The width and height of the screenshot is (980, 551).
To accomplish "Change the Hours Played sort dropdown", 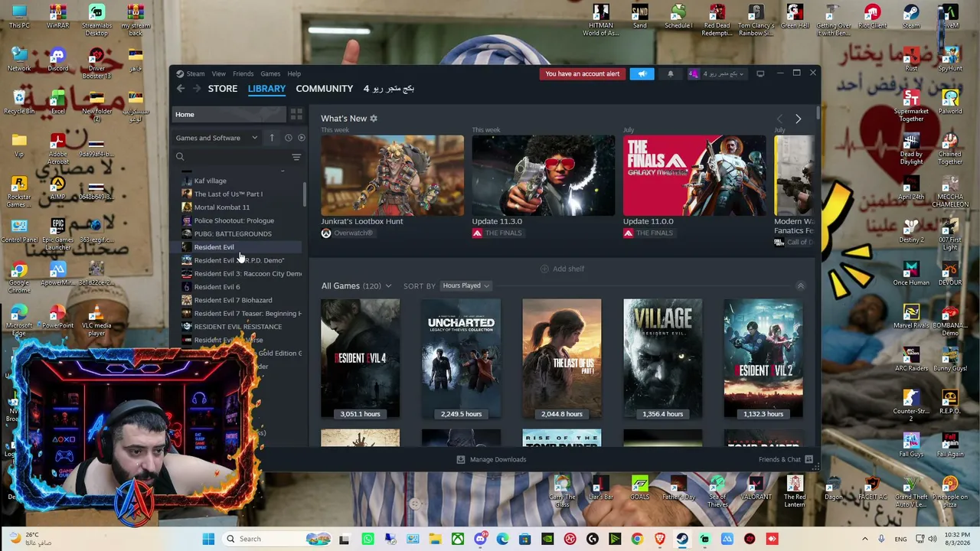I will point(465,285).
